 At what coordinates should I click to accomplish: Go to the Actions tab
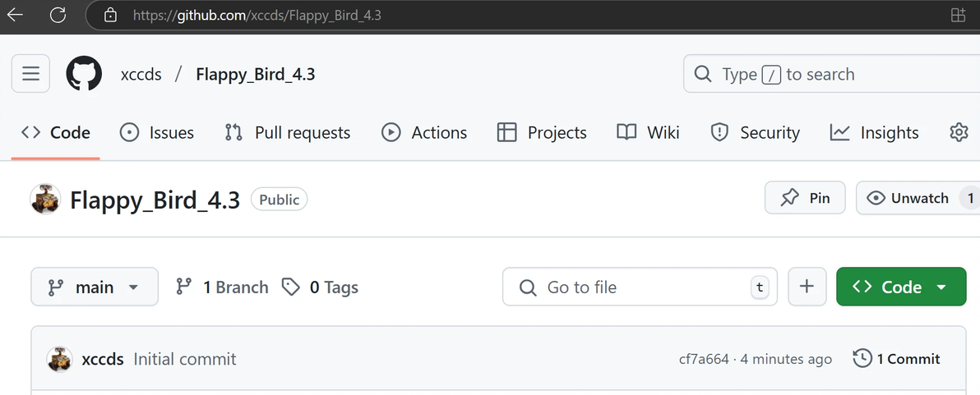(x=424, y=132)
